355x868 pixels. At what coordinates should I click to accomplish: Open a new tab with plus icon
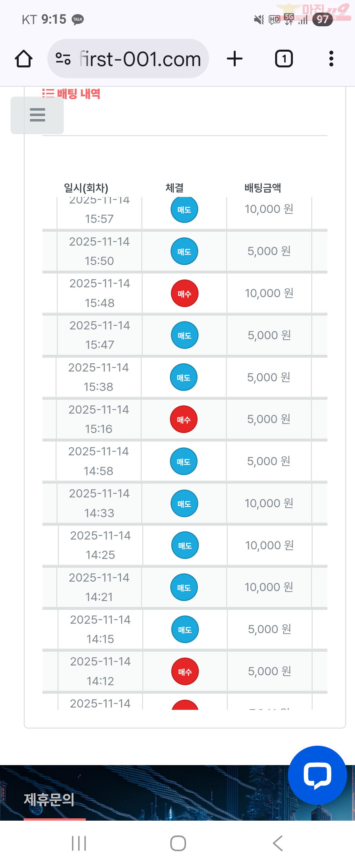coord(234,59)
